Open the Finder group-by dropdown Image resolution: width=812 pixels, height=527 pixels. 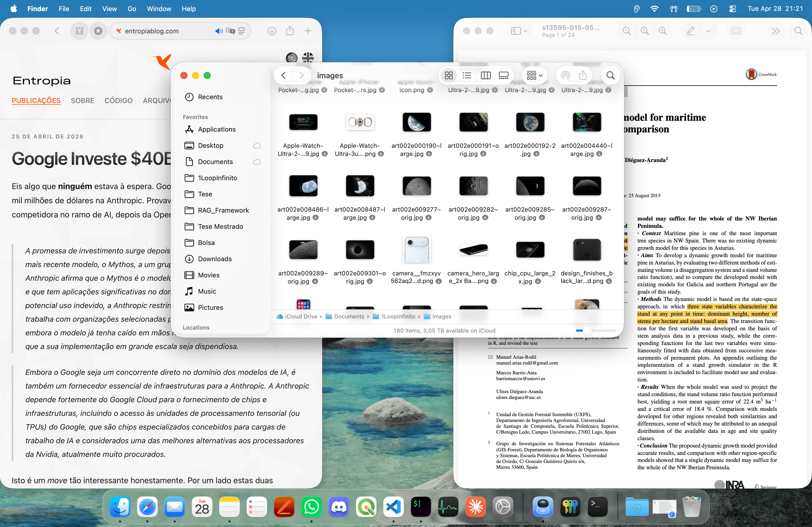tap(534, 75)
